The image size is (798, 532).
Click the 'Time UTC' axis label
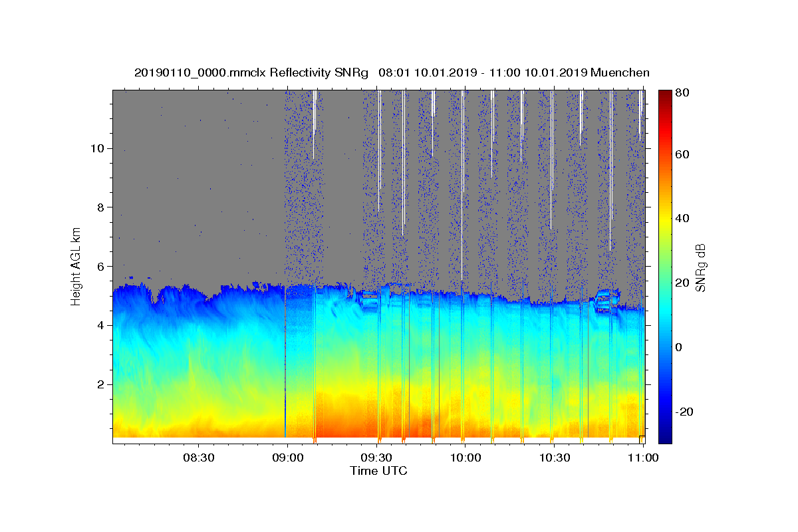click(378, 471)
